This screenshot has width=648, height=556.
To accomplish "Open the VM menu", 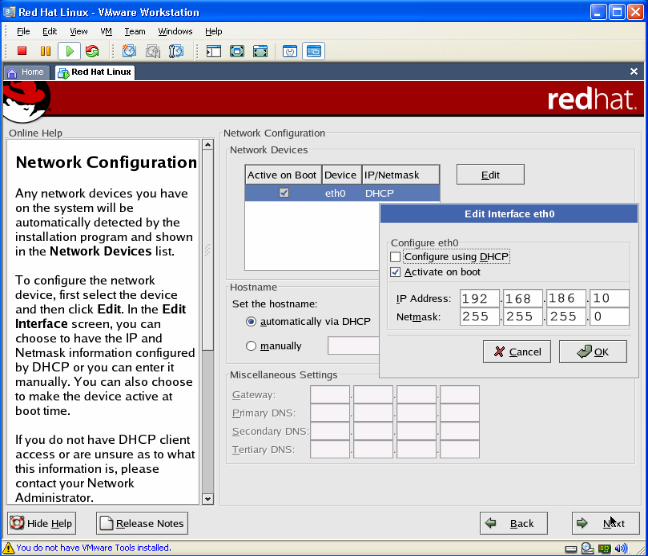I will point(106,31).
